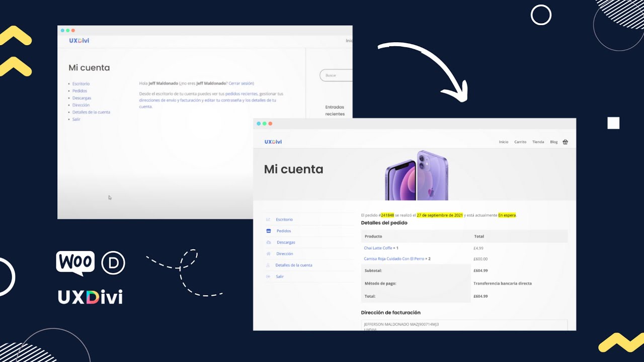Screen dimensions: 644x362
Task: Click the Detalles del pedido heading
Action: [x=384, y=223]
